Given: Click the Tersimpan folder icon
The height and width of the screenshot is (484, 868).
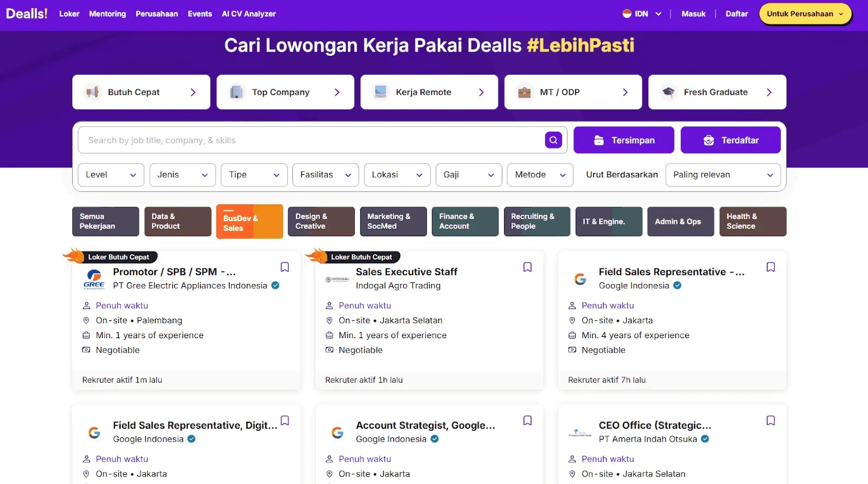Looking at the screenshot, I should (x=599, y=140).
